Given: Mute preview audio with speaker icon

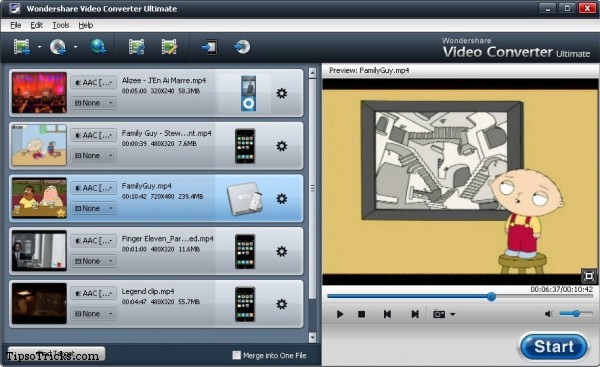Looking at the screenshot, I should coord(549,314).
